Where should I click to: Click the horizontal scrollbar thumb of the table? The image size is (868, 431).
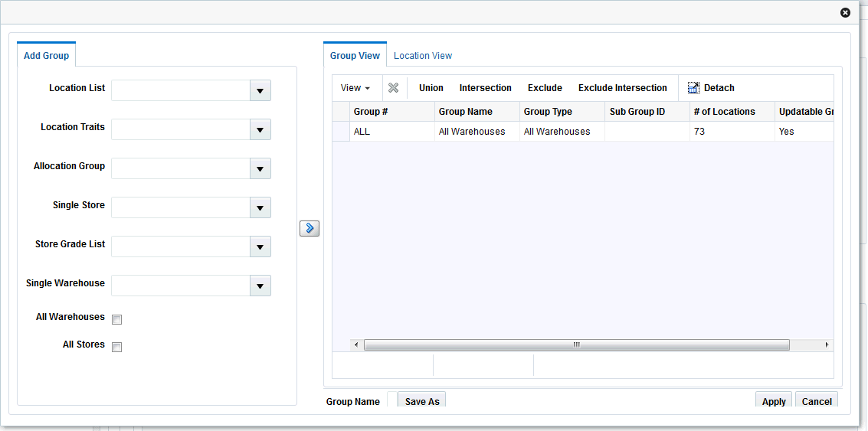point(576,344)
